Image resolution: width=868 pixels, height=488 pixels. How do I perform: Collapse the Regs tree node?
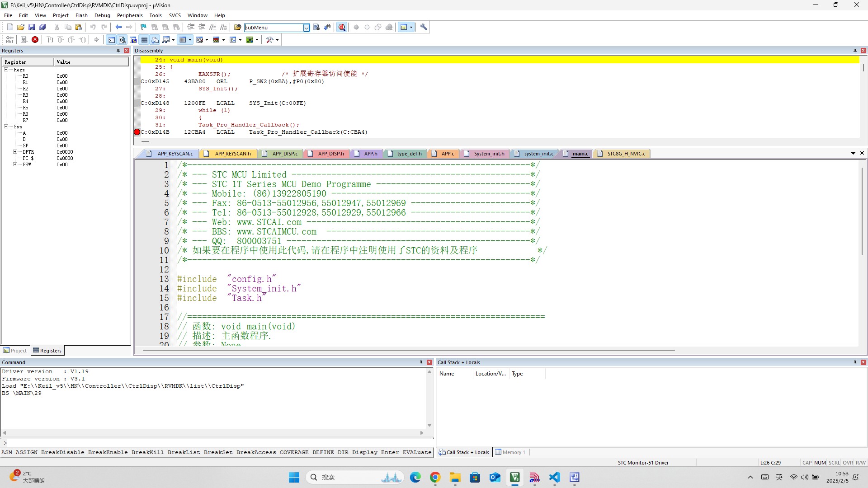(x=6, y=70)
